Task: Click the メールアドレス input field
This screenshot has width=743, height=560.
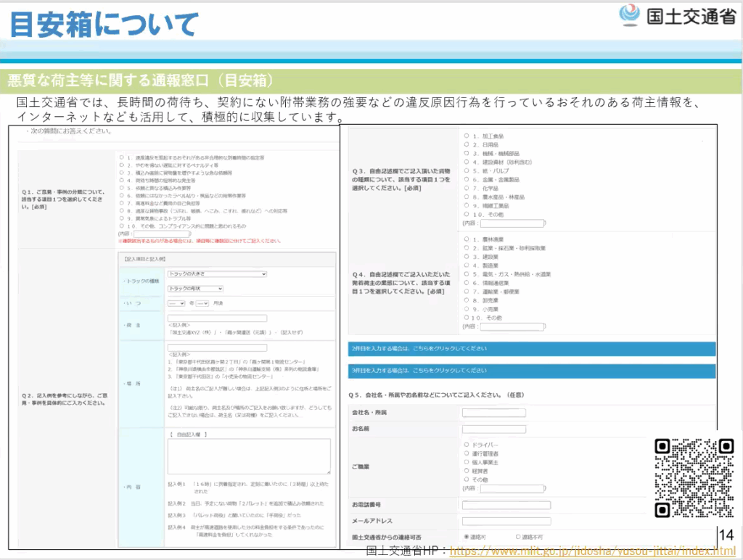Action: 506,521
